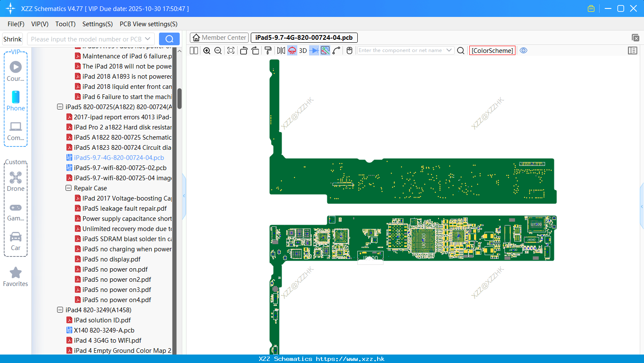The height and width of the screenshot is (363, 644).
Task: Open the right side panel layout icon
Action: [633, 50]
